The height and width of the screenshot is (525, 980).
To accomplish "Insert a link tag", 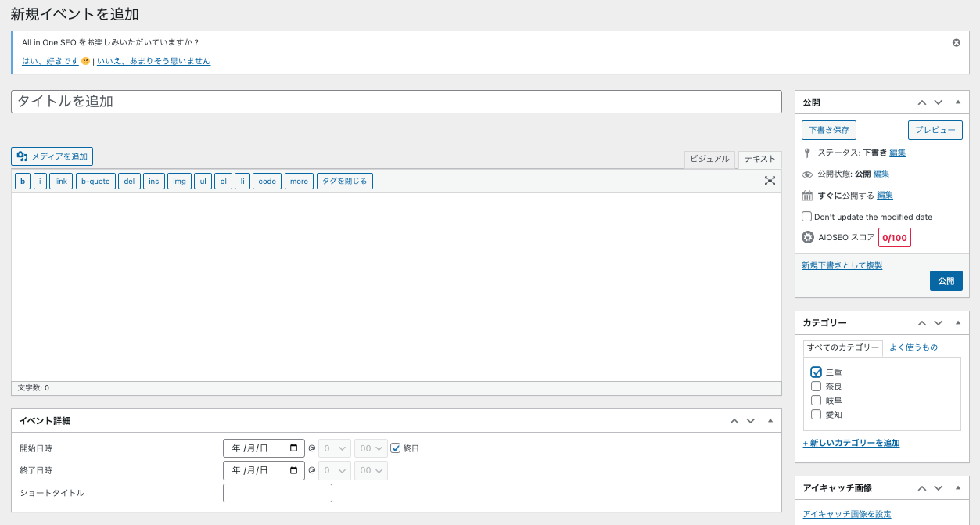I will 61,182.
